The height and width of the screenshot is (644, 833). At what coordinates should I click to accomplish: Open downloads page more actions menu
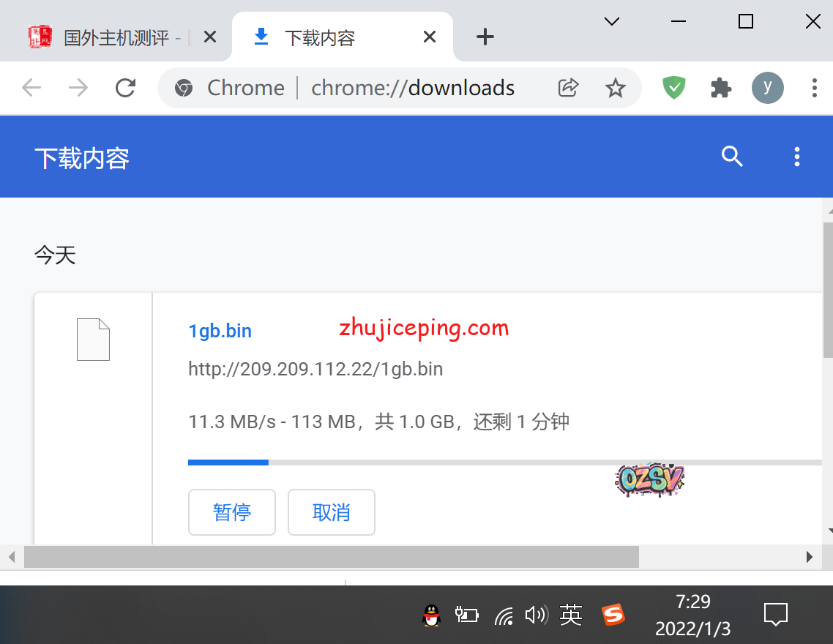tap(796, 156)
